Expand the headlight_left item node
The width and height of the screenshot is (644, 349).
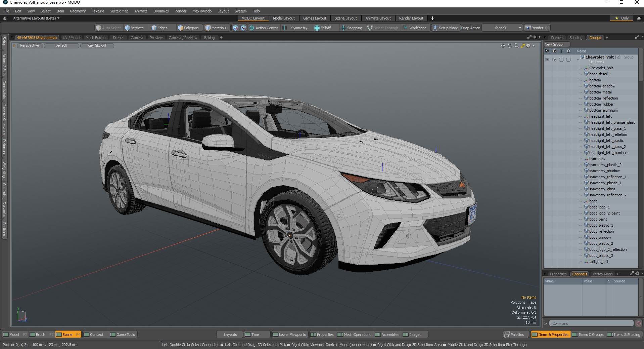(581, 116)
